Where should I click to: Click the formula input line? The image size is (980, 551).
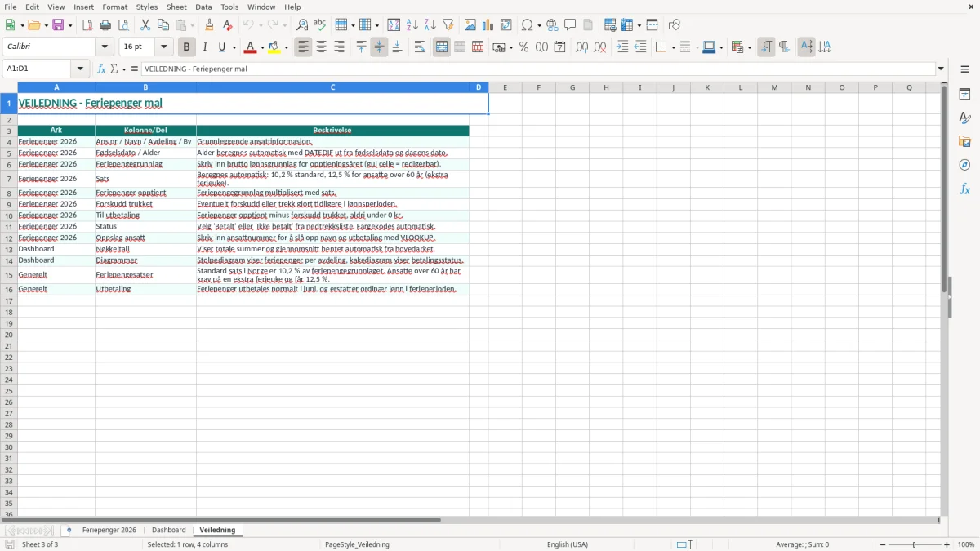[538, 69]
